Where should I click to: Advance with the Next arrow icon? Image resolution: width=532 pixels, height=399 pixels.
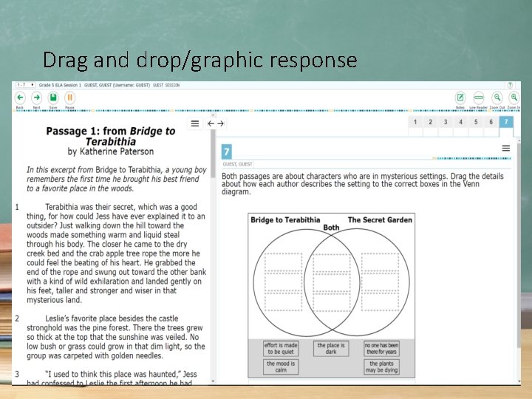coord(36,98)
